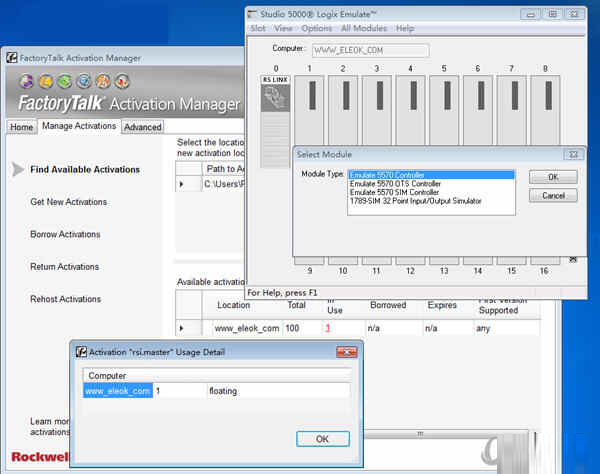Confirm Usage Detail dialog with OK

tap(322, 439)
